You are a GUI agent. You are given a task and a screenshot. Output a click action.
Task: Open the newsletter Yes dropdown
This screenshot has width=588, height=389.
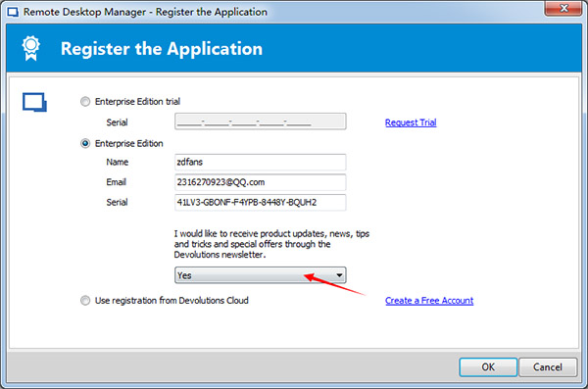click(261, 275)
